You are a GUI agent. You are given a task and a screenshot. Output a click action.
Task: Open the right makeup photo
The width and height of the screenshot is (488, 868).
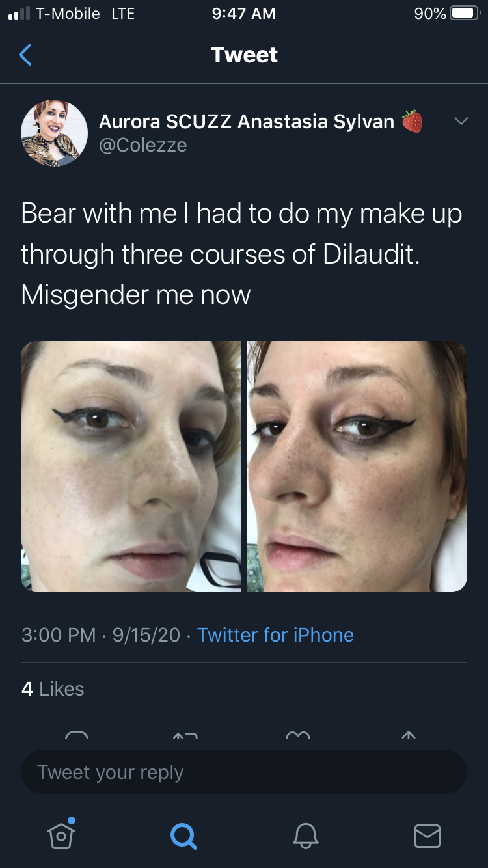(357, 467)
